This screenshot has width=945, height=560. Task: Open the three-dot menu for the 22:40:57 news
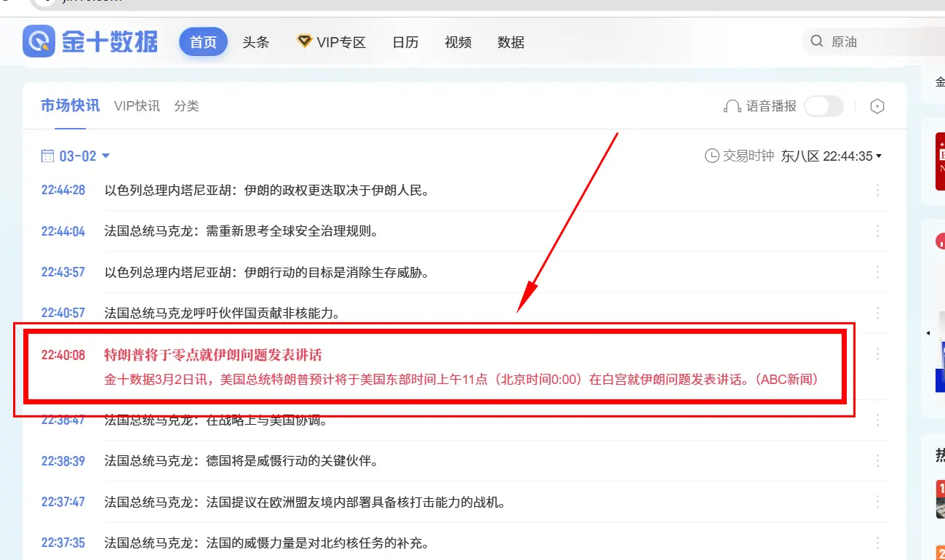[877, 313]
